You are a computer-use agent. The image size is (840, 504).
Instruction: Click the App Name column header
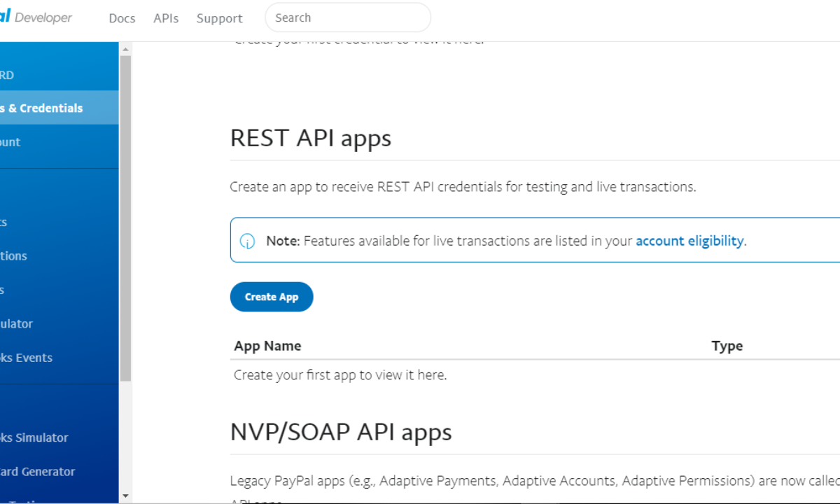(x=267, y=346)
